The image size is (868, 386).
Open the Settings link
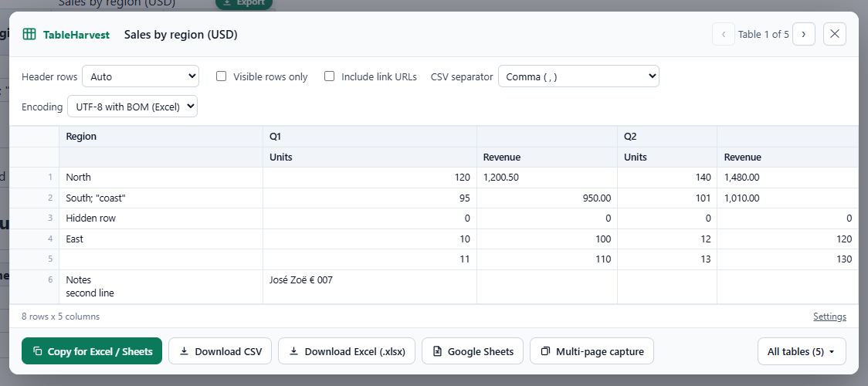(829, 317)
